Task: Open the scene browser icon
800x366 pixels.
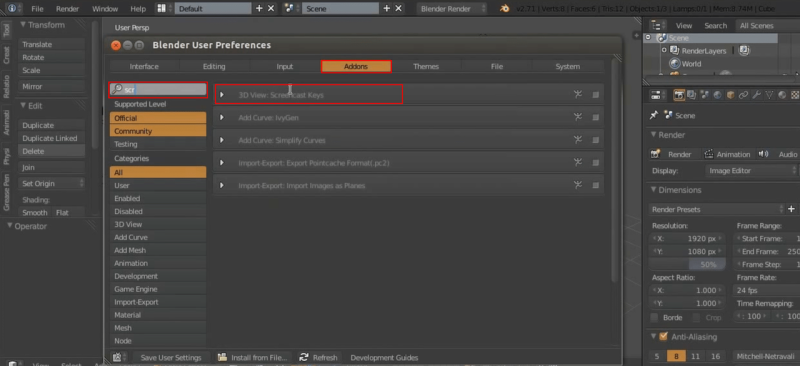Action: click(x=290, y=8)
